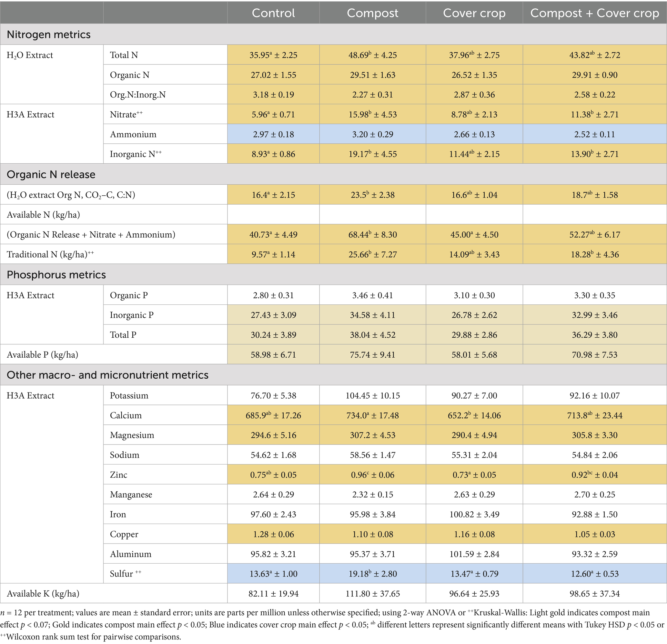667x644 pixels.
Task: Select Other macro- and micronutrient metrics heading
Action: (x=107, y=375)
